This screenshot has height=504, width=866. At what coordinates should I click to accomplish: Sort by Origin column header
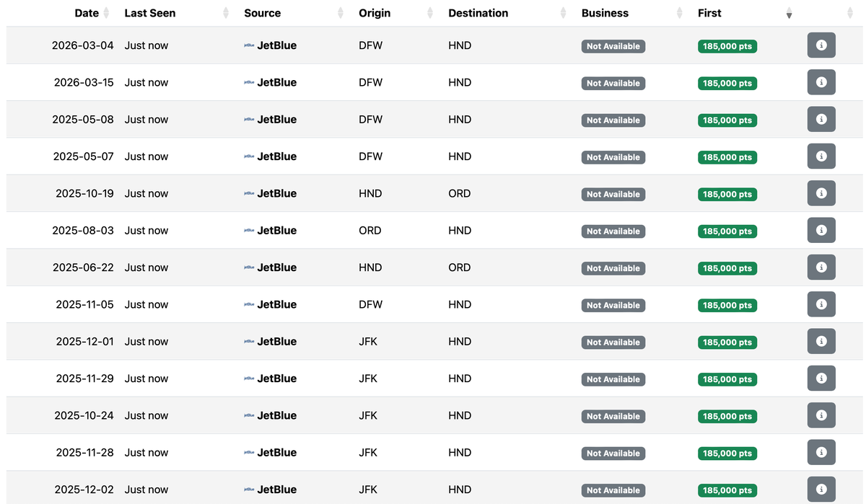375,13
